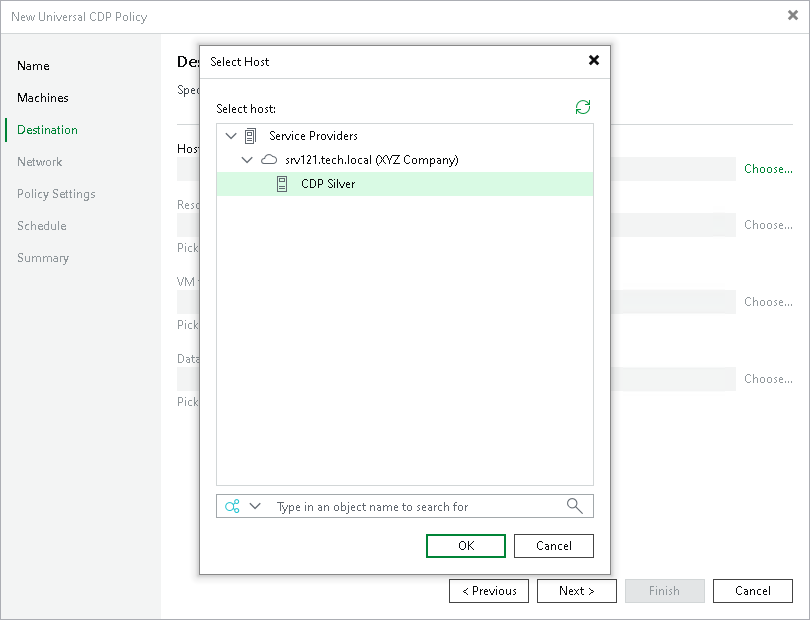
Task: Confirm host selection with OK
Action: click(465, 545)
